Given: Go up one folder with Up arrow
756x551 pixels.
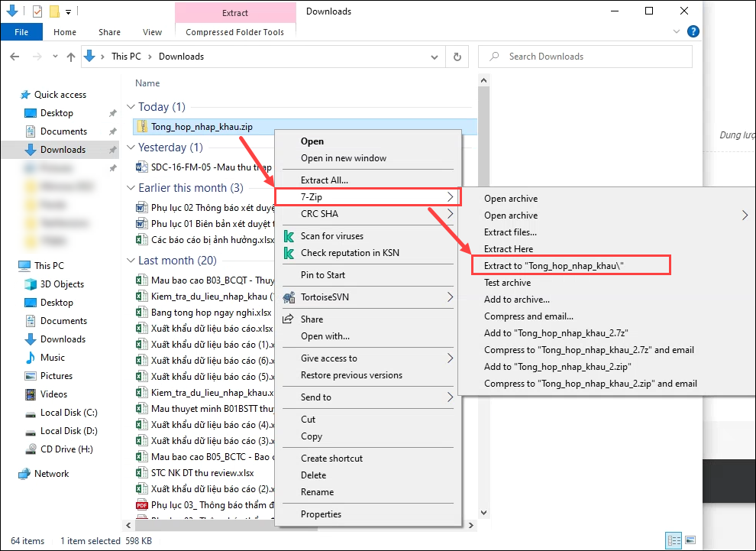Looking at the screenshot, I should tap(71, 57).
